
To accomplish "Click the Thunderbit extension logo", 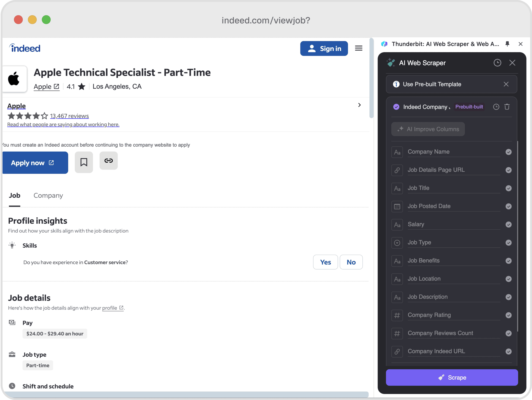I will tap(384, 44).
